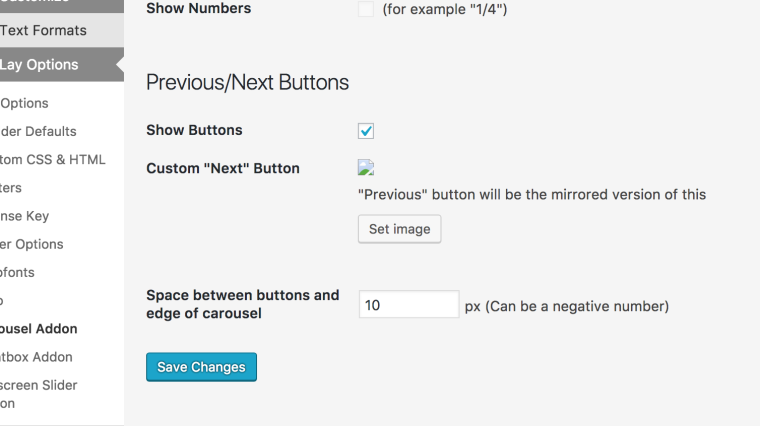This screenshot has width=760, height=426.
Task: Go to the Options submenu item
Action: (25, 103)
